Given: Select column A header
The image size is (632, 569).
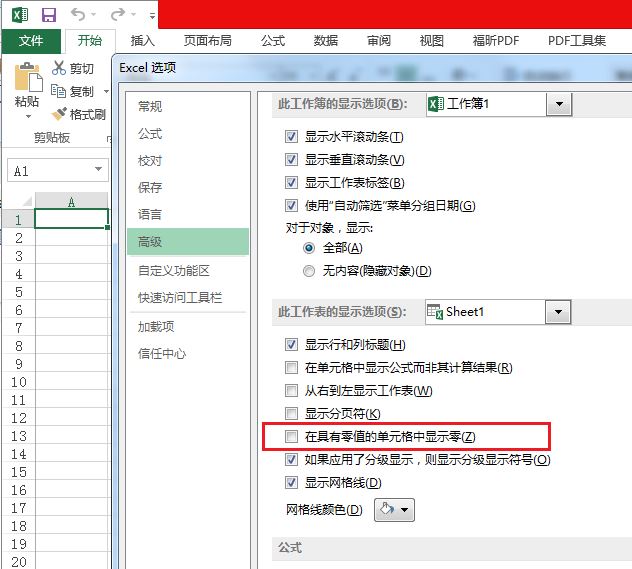Looking at the screenshot, I should click(71, 201).
